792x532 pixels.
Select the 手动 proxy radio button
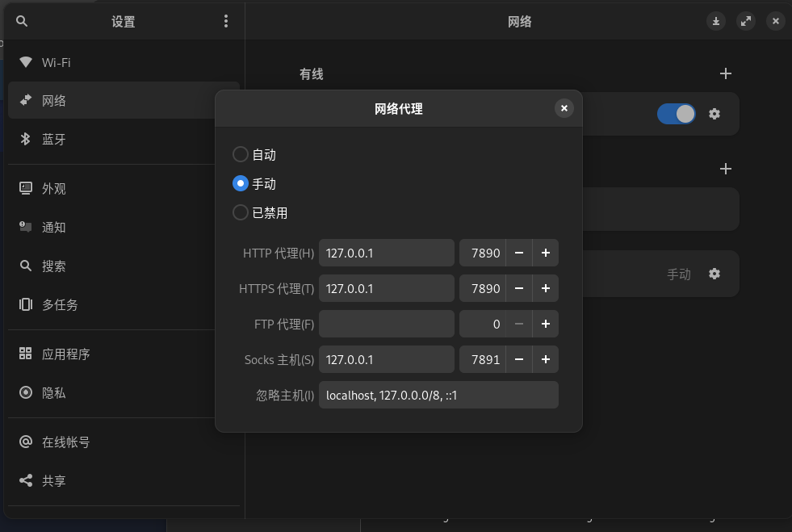[241, 183]
